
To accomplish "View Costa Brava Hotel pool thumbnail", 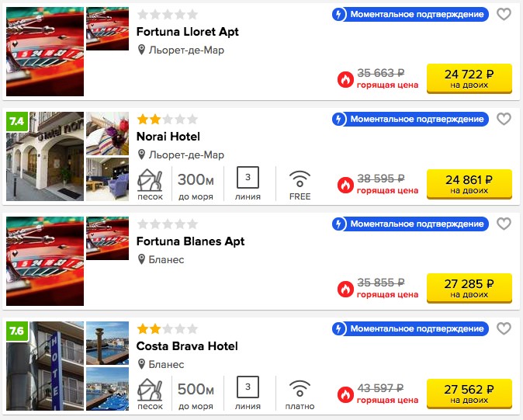I will pyautogui.click(x=107, y=343).
